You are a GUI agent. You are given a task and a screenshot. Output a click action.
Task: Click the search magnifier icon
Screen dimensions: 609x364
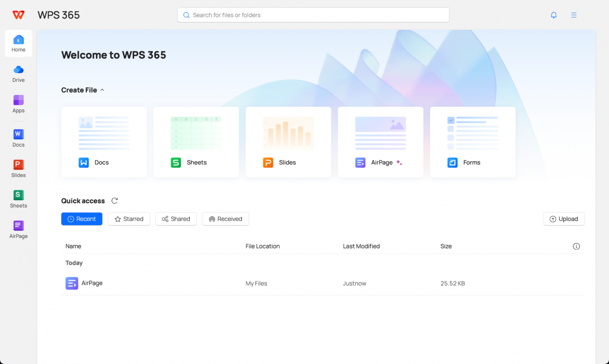point(186,15)
